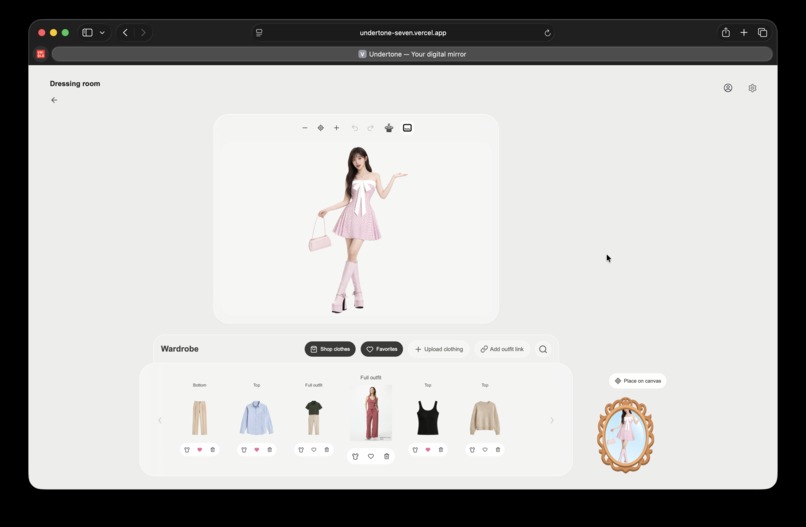Open the Shop clothes filter

[x=330, y=349]
